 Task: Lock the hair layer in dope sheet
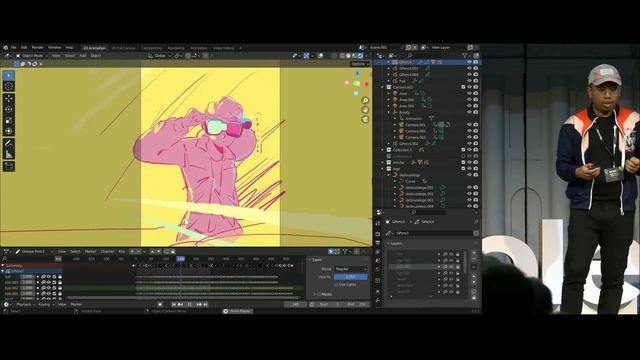[60, 277]
